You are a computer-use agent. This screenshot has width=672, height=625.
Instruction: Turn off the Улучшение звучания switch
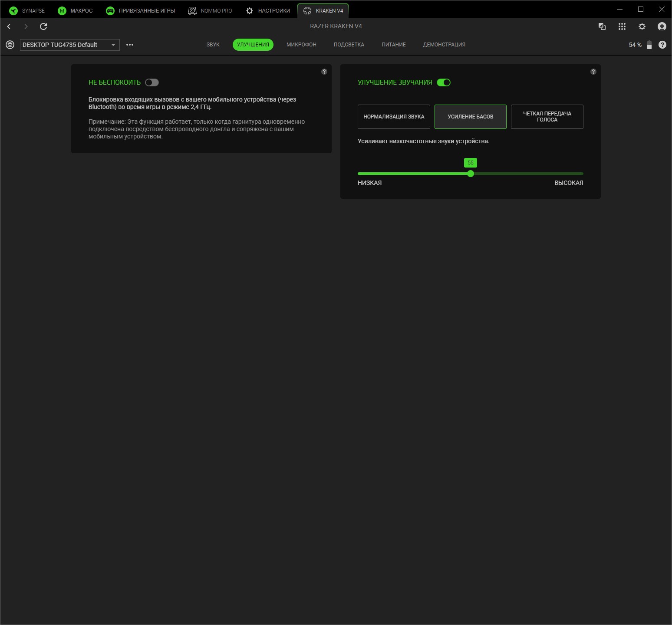pos(444,82)
